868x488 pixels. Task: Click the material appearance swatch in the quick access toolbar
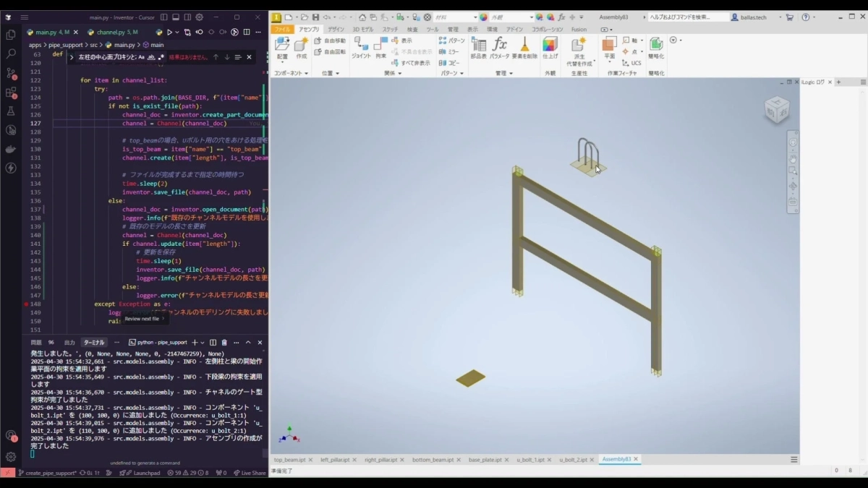point(482,17)
